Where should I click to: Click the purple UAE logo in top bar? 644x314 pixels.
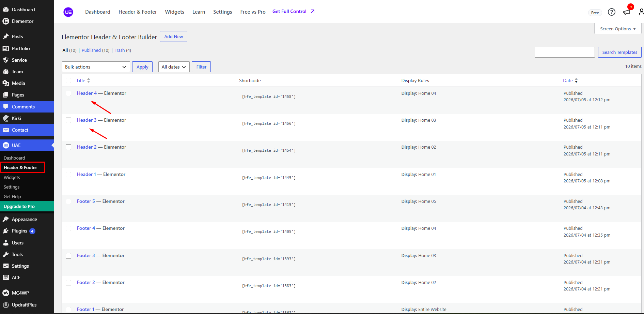68,12
